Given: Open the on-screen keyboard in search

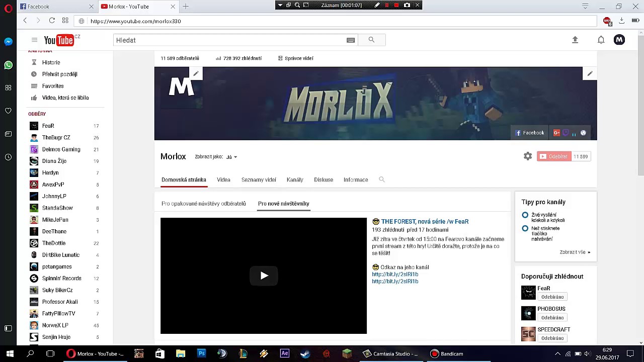Looking at the screenshot, I should (x=351, y=40).
